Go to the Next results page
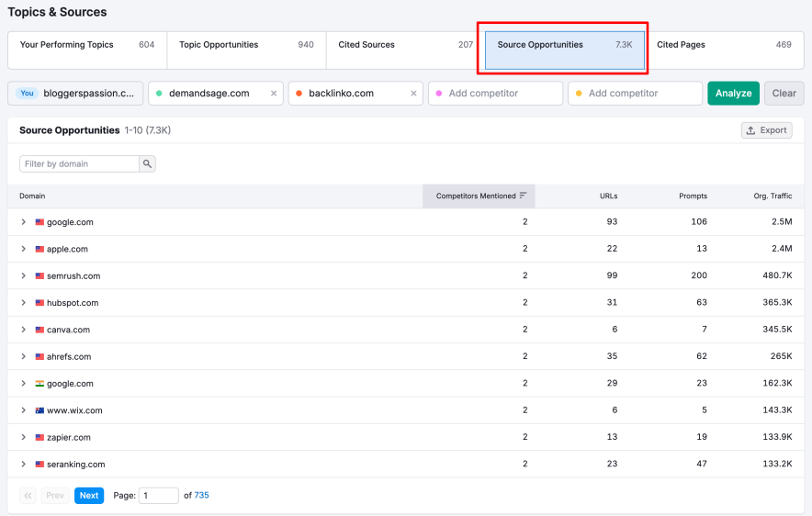 click(89, 496)
